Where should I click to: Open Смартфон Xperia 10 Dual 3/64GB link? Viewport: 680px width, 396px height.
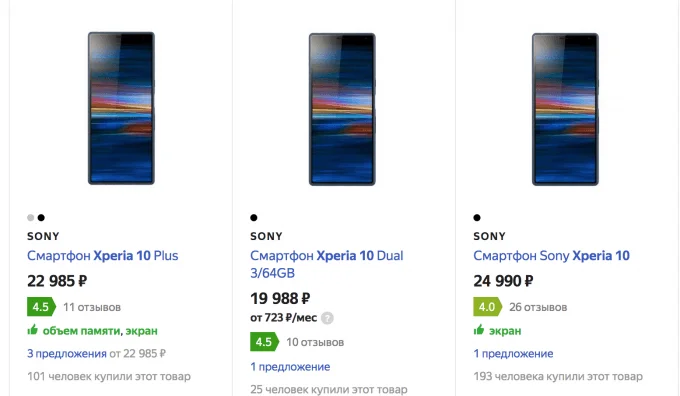(x=327, y=264)
